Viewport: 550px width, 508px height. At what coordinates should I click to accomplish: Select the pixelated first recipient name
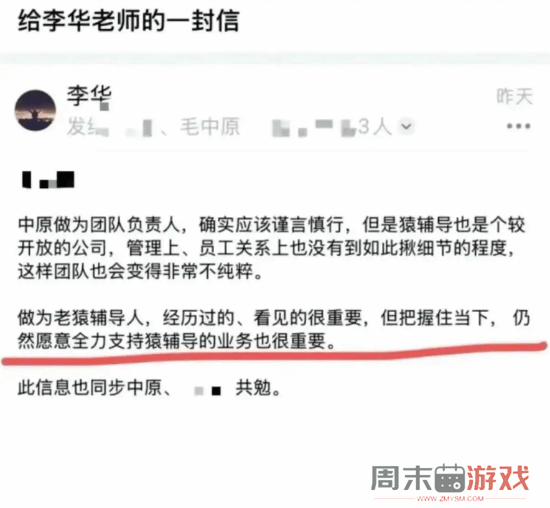pyautogui.click(x=139, y=128)
